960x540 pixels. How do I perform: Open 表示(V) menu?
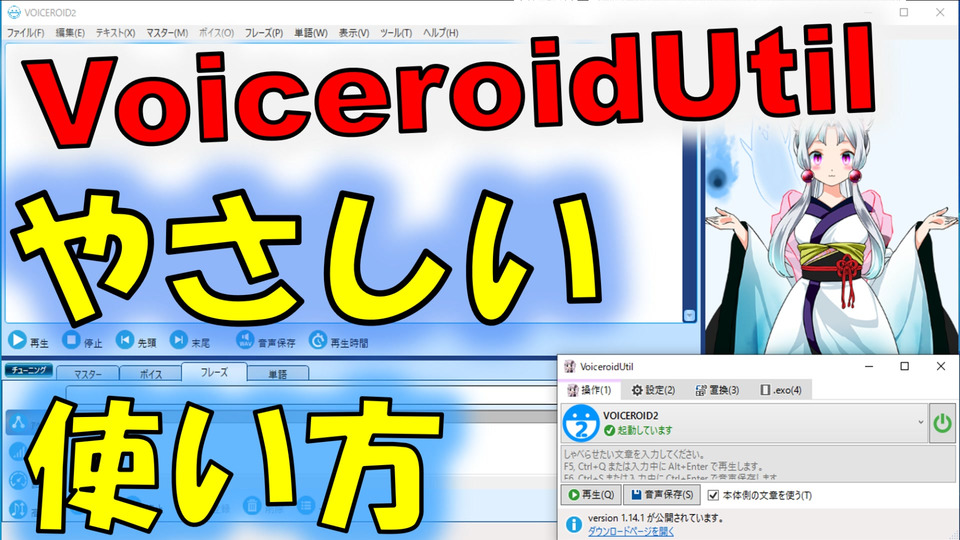[354, 33]
